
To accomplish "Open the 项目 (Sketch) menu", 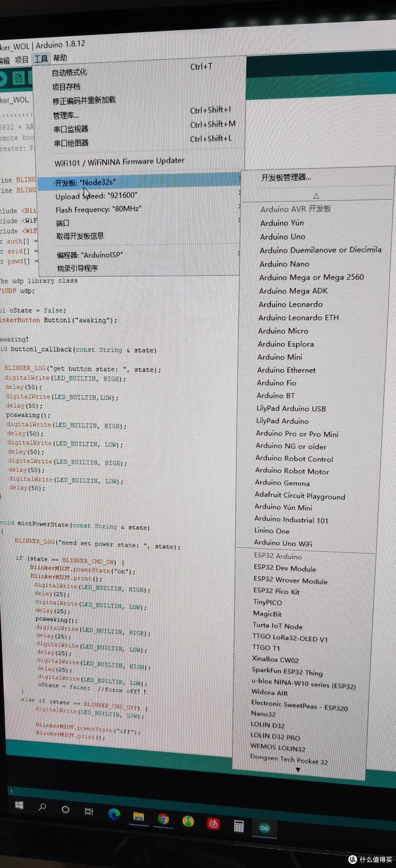I will 21,59.
